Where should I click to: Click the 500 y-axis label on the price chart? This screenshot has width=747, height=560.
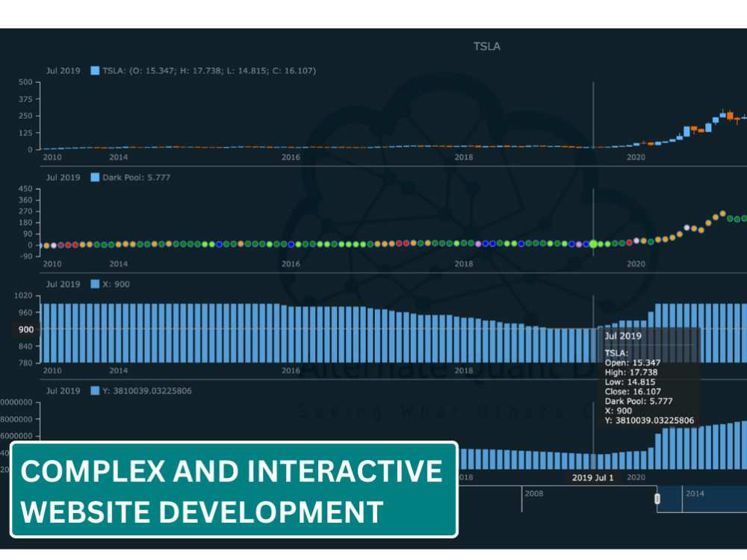pos(25,82)
